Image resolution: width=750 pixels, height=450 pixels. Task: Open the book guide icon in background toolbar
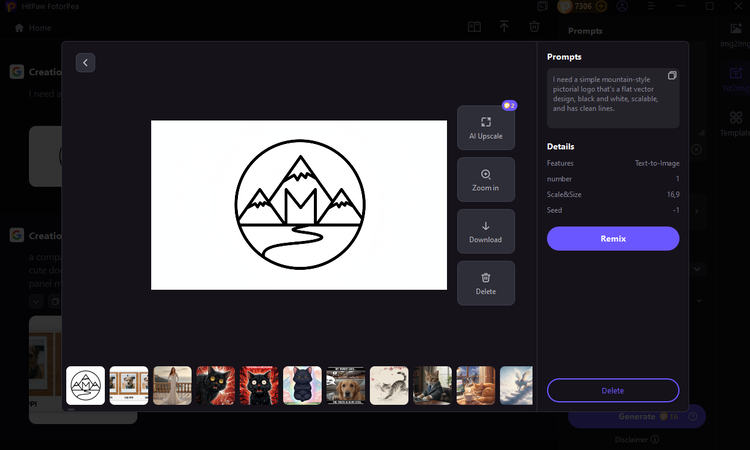coord(474,27)
